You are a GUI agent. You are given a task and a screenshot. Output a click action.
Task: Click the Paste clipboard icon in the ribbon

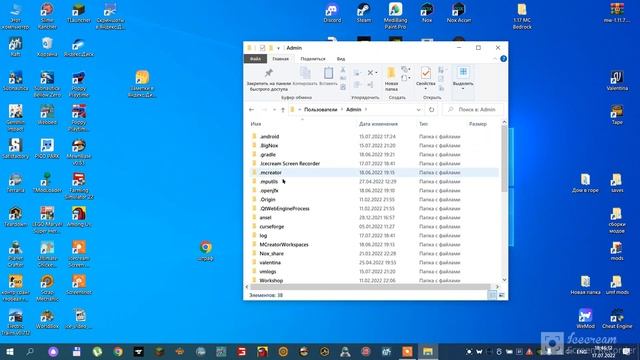point(329,73)
